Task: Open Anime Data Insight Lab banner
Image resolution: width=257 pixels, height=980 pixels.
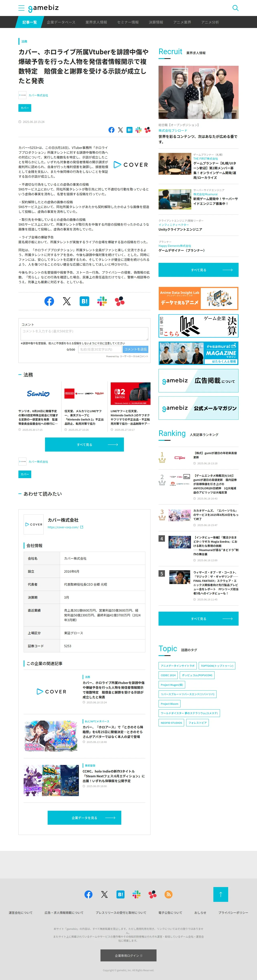Action: [x=198, y=299]
